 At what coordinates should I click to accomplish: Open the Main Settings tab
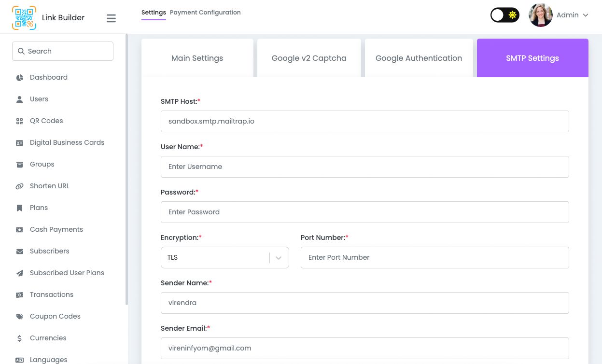click(x=197, y=58)
